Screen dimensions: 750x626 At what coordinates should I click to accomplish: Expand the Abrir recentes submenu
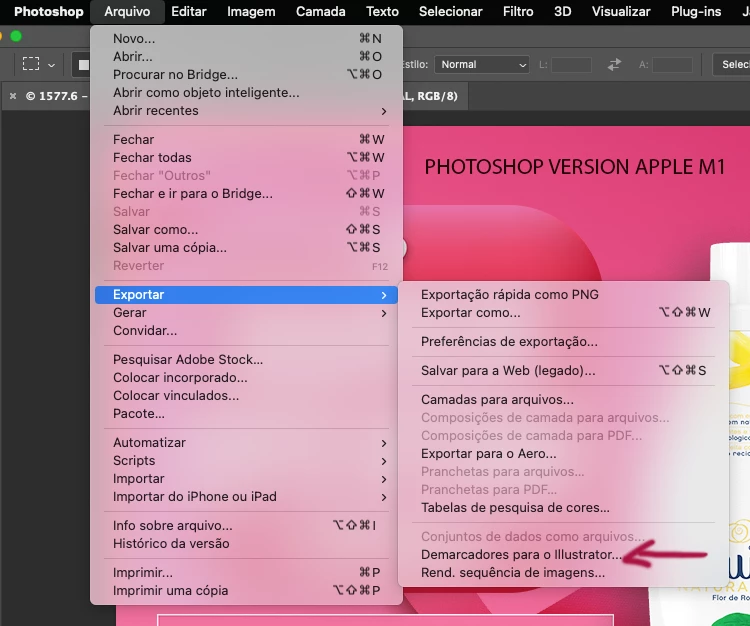(x=246, y=110)
